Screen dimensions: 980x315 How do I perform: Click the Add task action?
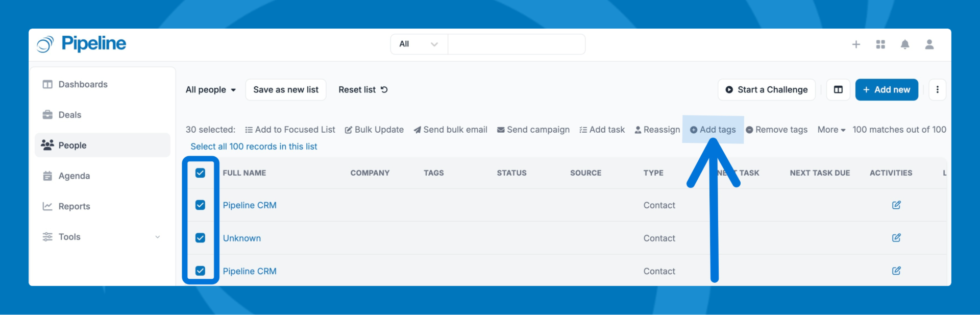(602, 130)
